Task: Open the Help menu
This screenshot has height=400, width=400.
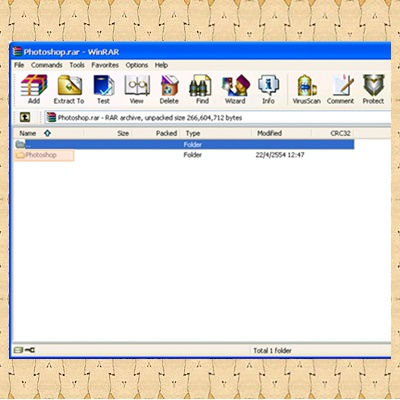Action: coord(161,65)
